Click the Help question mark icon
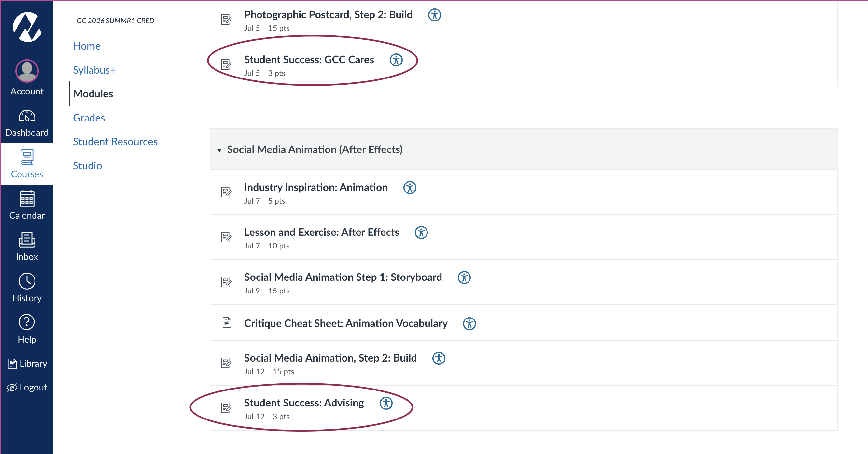 [27, 322]
